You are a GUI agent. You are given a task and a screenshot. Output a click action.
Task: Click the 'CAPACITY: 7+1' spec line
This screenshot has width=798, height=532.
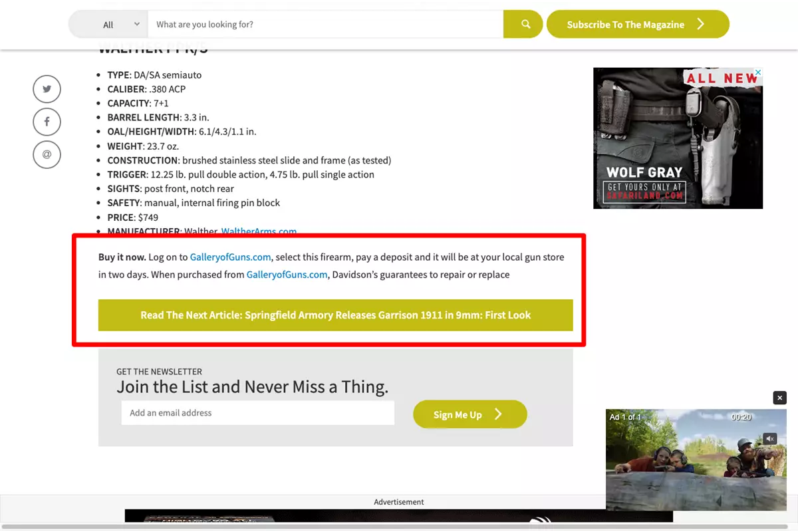pyautogui.click(x=138, y=103)
